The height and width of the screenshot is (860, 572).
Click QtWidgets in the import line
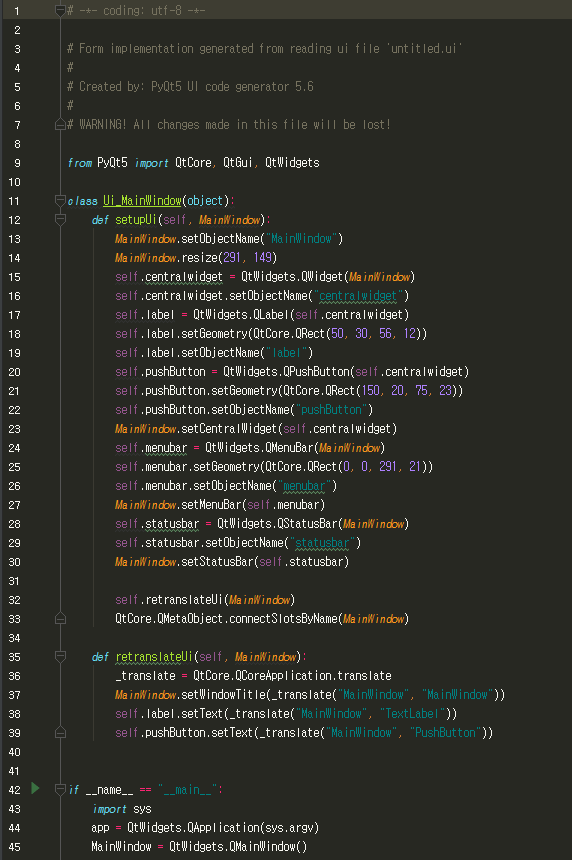[x=292, y=163]
